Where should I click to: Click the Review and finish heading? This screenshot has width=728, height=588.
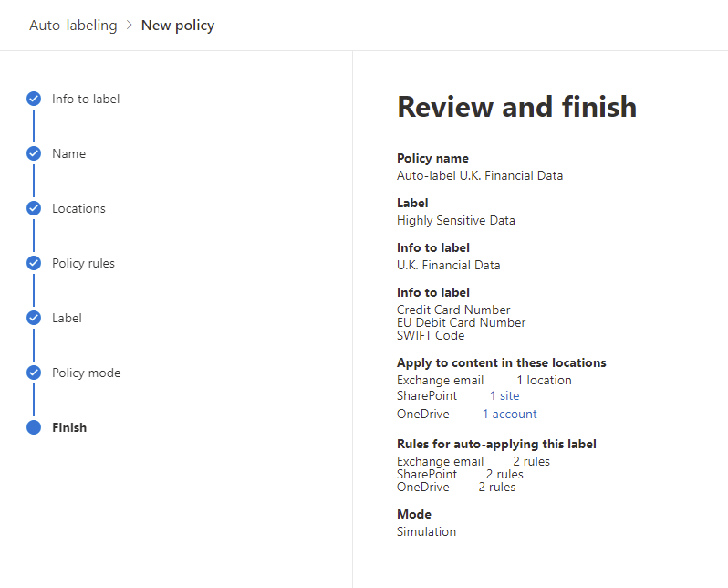point(516,107)
